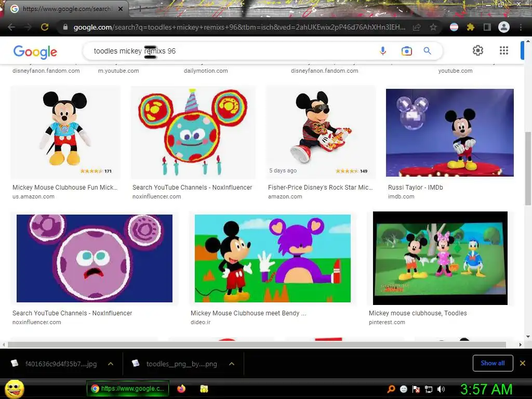Click Show all downloads button

click(x=493, y=363)
